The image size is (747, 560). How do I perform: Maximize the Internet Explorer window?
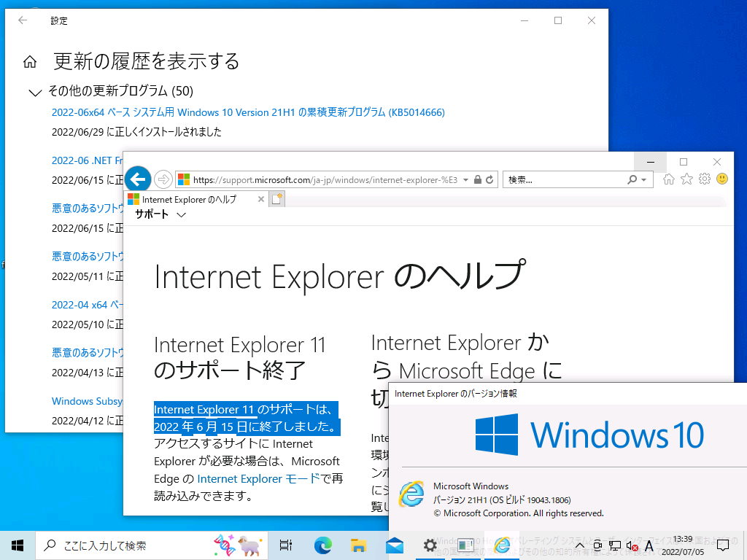[x=683, y=162]
